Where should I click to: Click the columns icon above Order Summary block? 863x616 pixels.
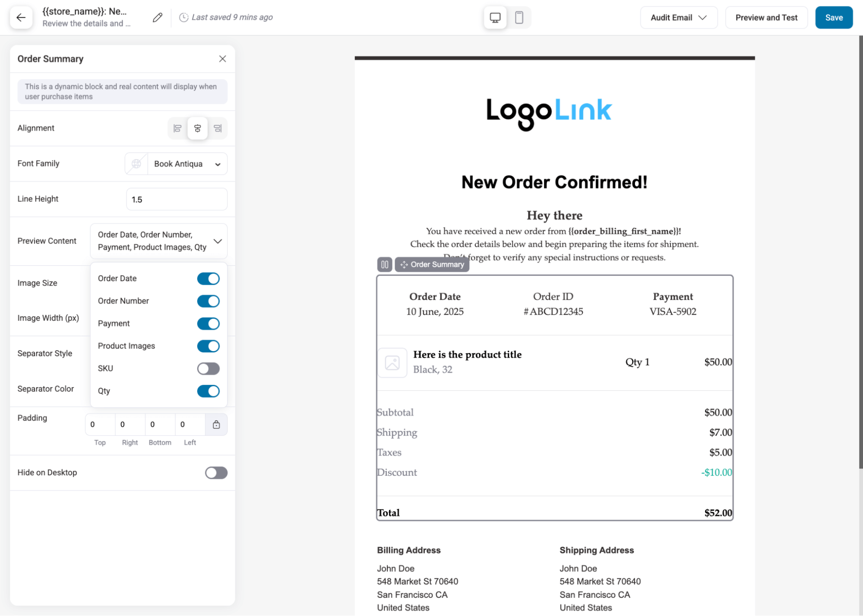tap(384, 265)
